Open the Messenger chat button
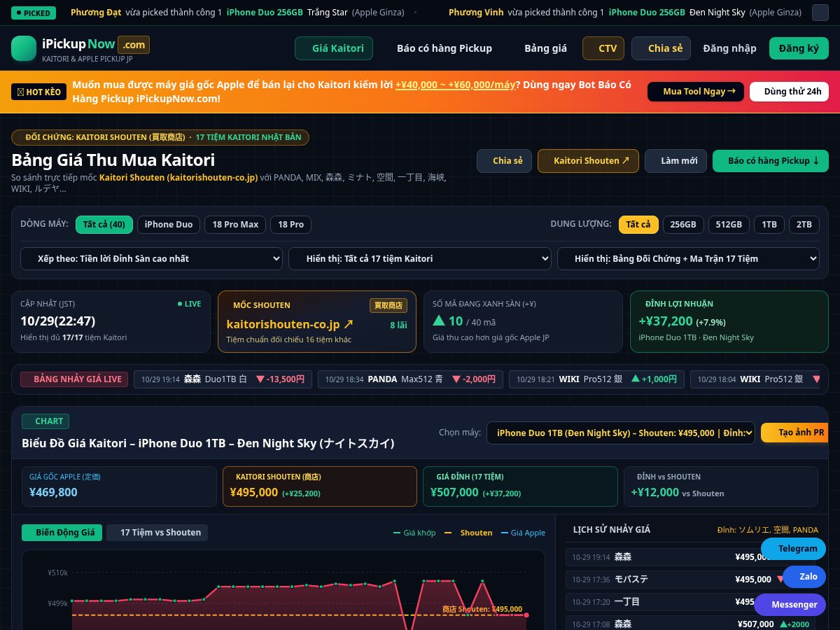 pyautogui.click(x=790, y=605)
